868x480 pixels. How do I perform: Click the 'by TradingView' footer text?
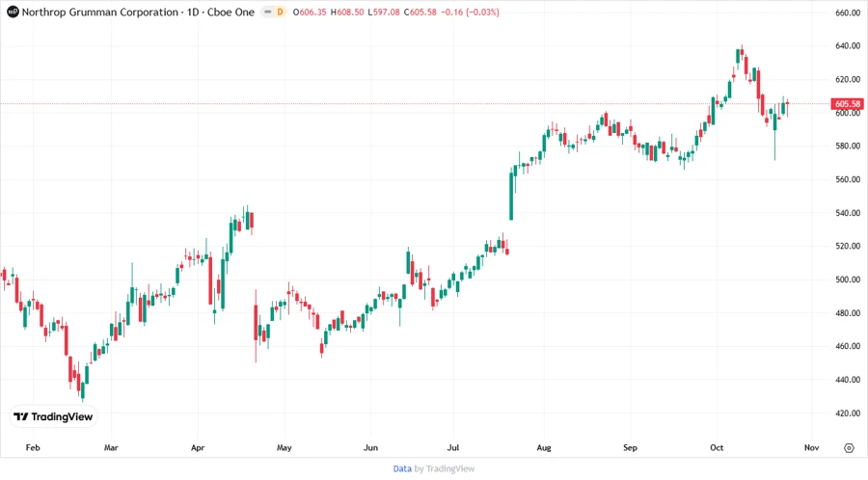click(445, 468)
